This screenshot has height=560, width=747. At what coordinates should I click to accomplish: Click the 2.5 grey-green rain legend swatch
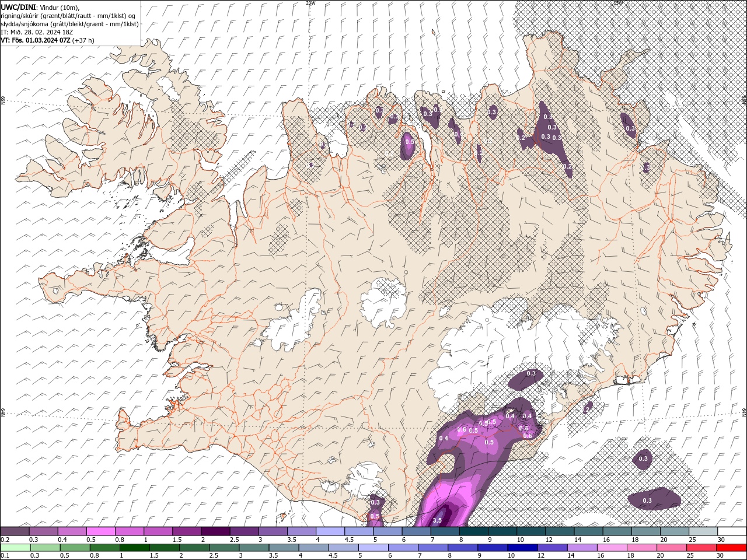click(224, 548)
